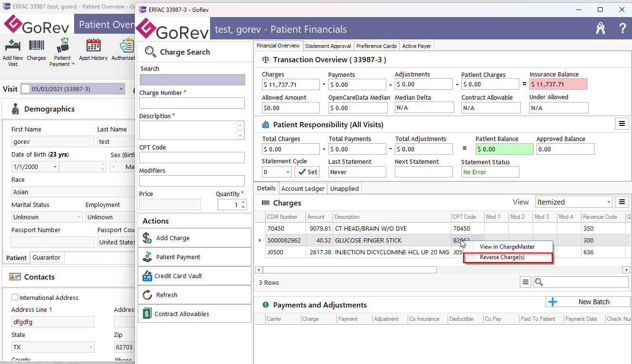Select the Patient tab under Demographics

[x=16, y=258]
